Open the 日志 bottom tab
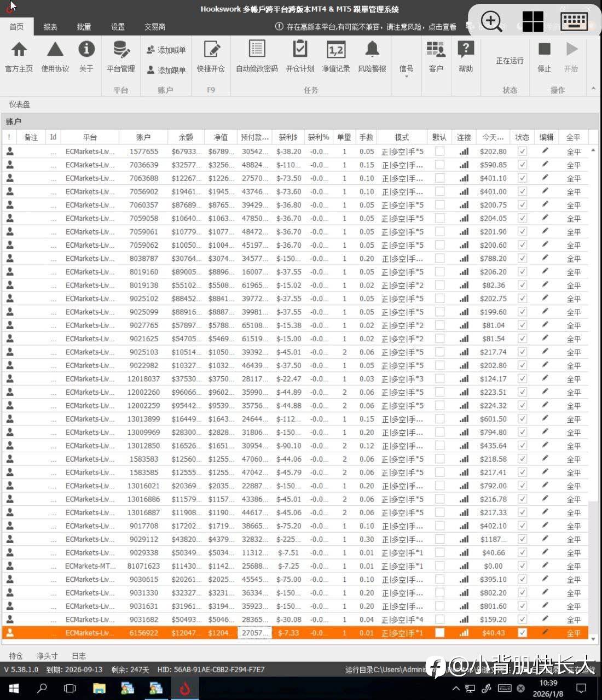 coord(79,656)
